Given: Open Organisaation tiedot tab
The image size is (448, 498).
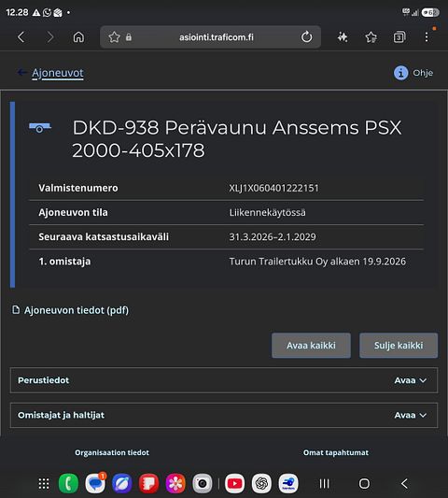Looking at the screenshot, I should [112, 452].
